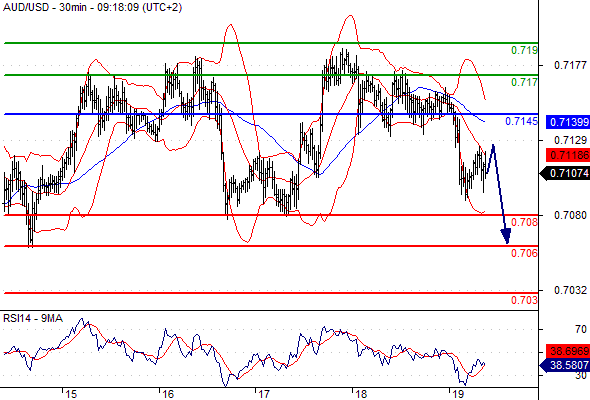This screenshot has width=590, height=400.
Task: Select date marker 17 on time axis
Action: click(264, 394)
